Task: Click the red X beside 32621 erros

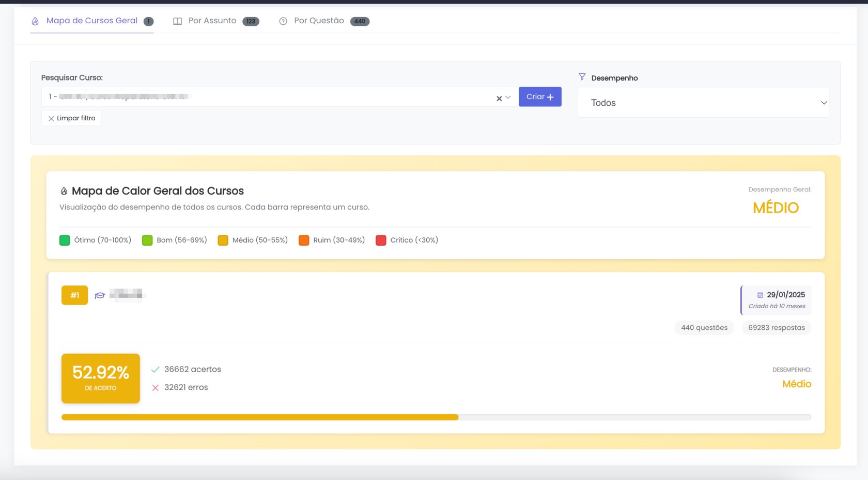Action: point(155,388)
